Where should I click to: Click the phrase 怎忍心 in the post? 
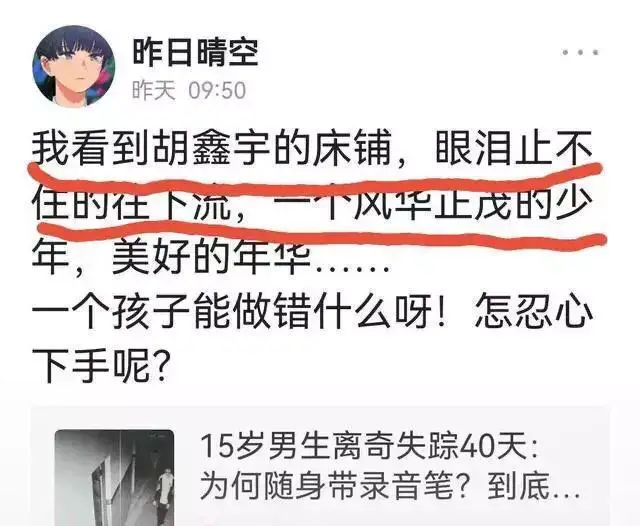[x=533, y=313]
